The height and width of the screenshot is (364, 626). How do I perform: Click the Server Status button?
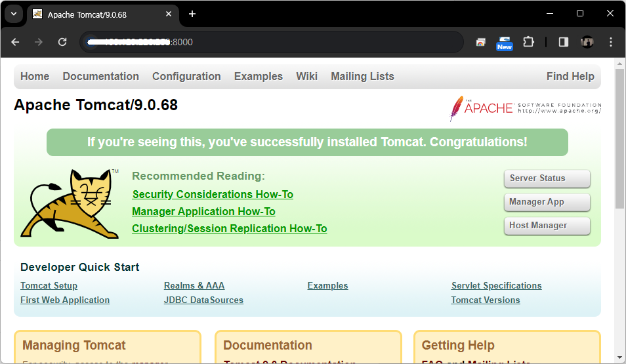tap(547, 178)
